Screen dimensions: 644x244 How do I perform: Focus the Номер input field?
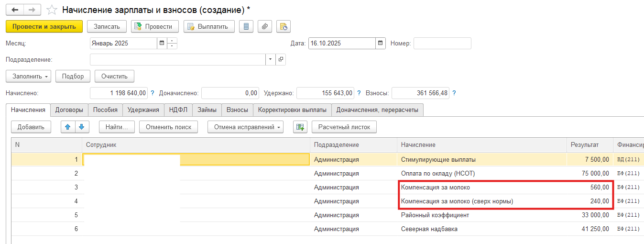[x=442, y=43]
